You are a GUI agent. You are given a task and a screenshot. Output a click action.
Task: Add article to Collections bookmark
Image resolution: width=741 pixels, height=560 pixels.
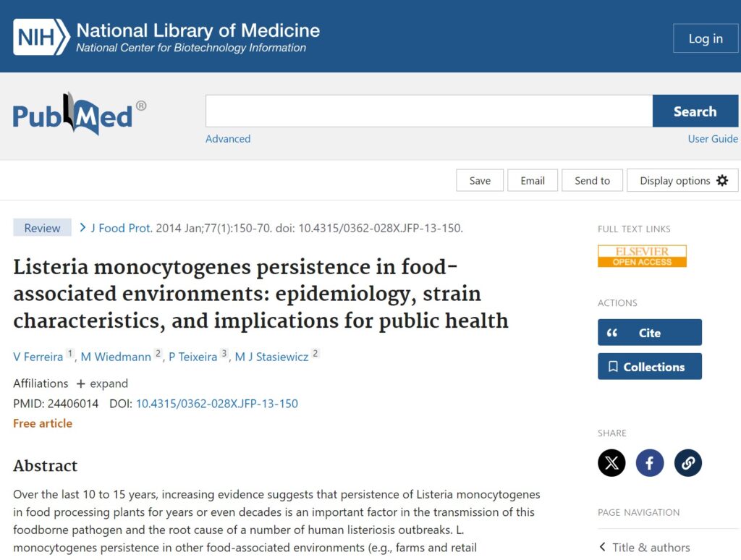click(x=649, y=367)
